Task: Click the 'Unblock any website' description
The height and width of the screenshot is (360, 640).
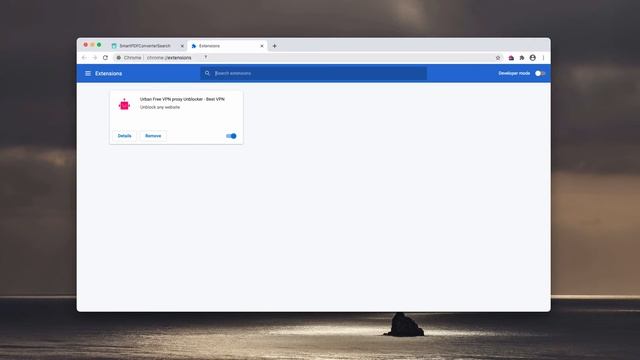Action: click(160, 107)
